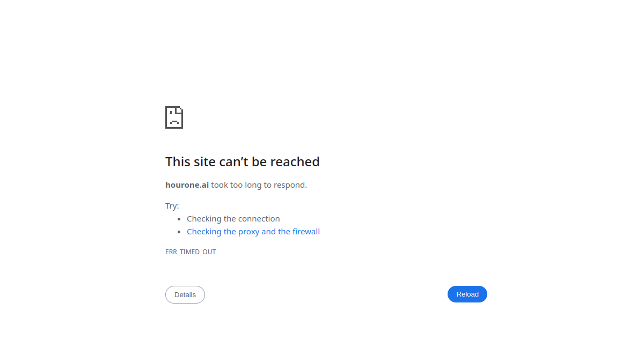Click the word "proxy" in the blue link
This screenshot has height=362, width=644.
tap(248, 232)
